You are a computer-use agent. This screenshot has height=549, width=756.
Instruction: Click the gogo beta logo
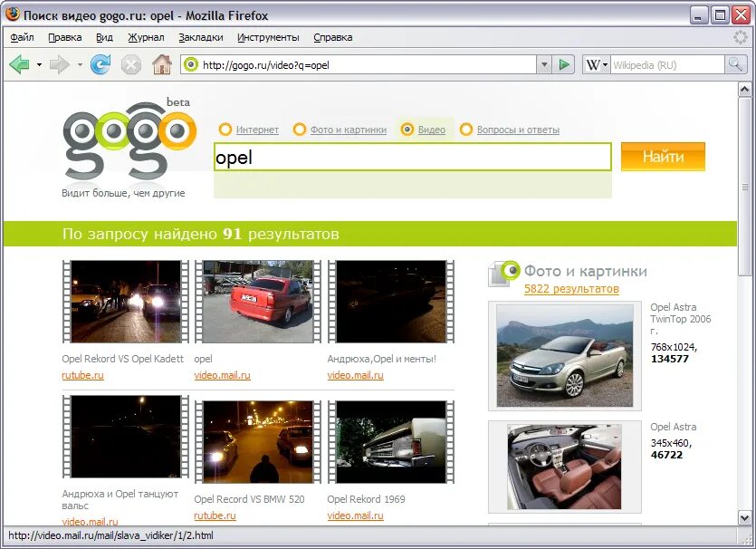tap(129, 140)
